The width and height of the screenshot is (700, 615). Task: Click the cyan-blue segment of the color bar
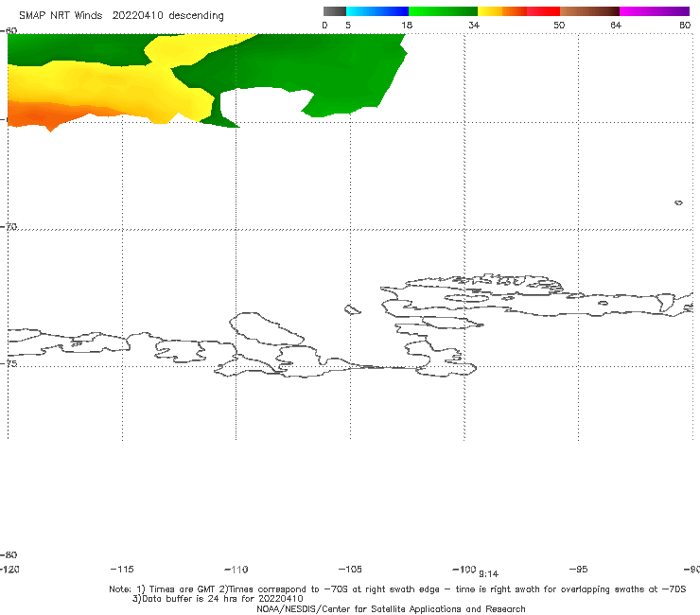tap(377, 11)
